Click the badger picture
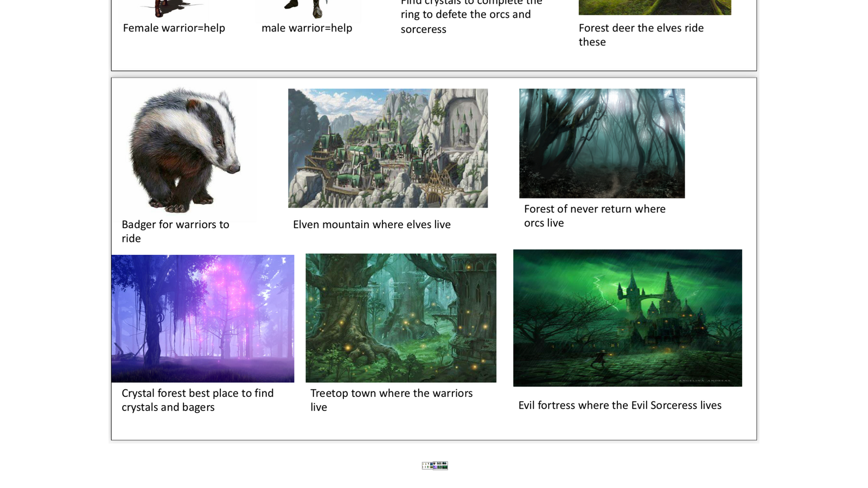Screen dimensions: 868x488 (183, 150)
